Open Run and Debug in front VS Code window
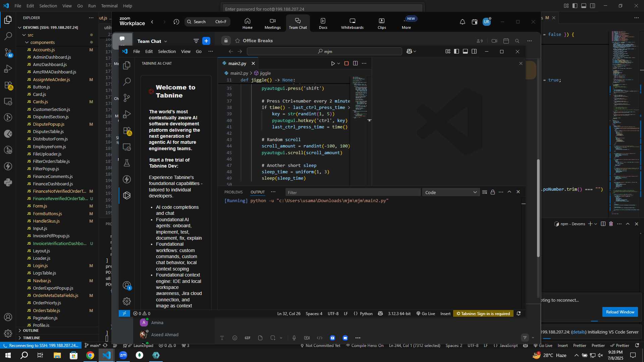Screen dimensions: 644x362 click(127, 114)
